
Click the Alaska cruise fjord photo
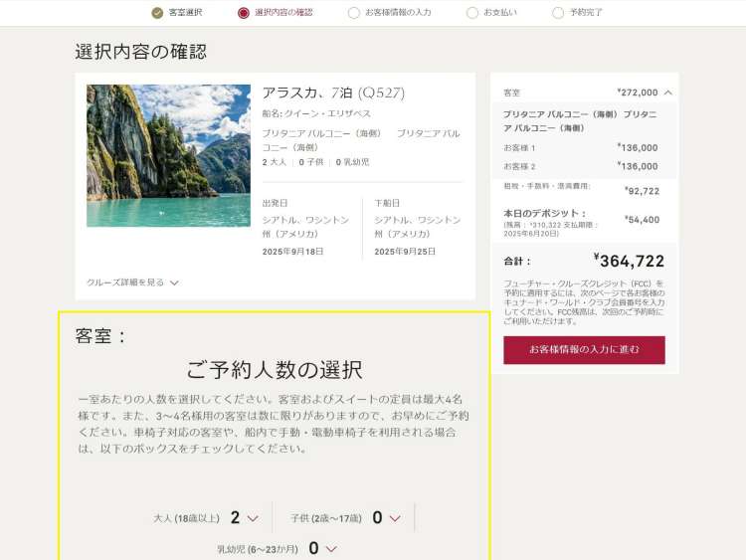click(168, 155)
